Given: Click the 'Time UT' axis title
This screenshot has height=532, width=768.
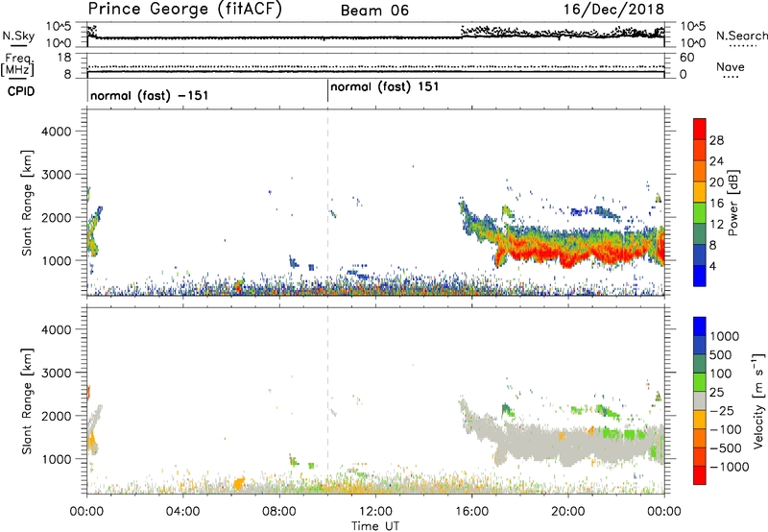Looking at the screenshot, I should click(x=375, y=525).
